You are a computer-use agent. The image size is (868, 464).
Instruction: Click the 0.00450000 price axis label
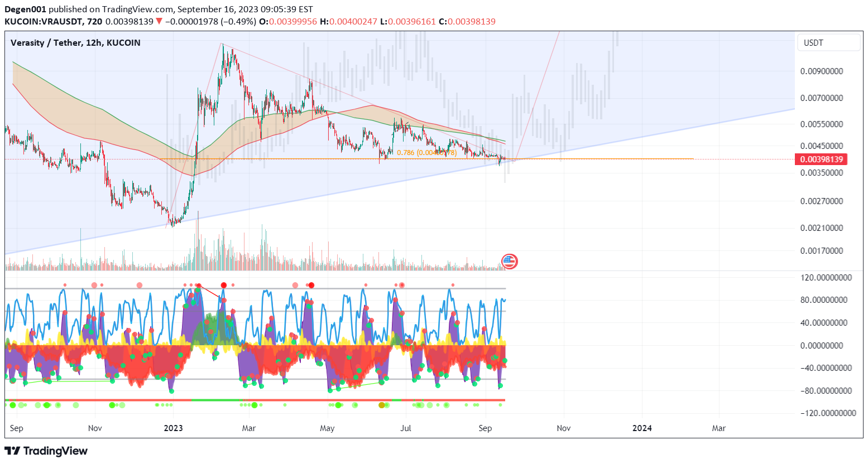(x=822, y=146)
